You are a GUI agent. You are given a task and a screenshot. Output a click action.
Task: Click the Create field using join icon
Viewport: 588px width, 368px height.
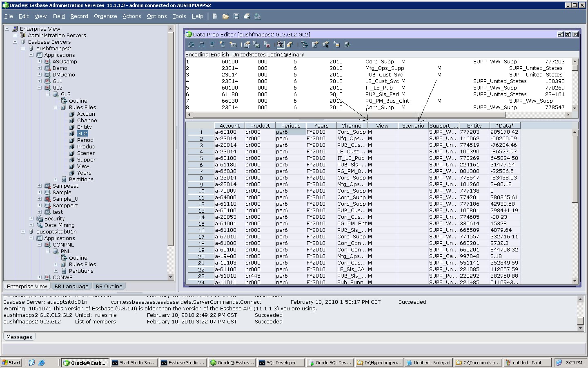coord(223,45)
